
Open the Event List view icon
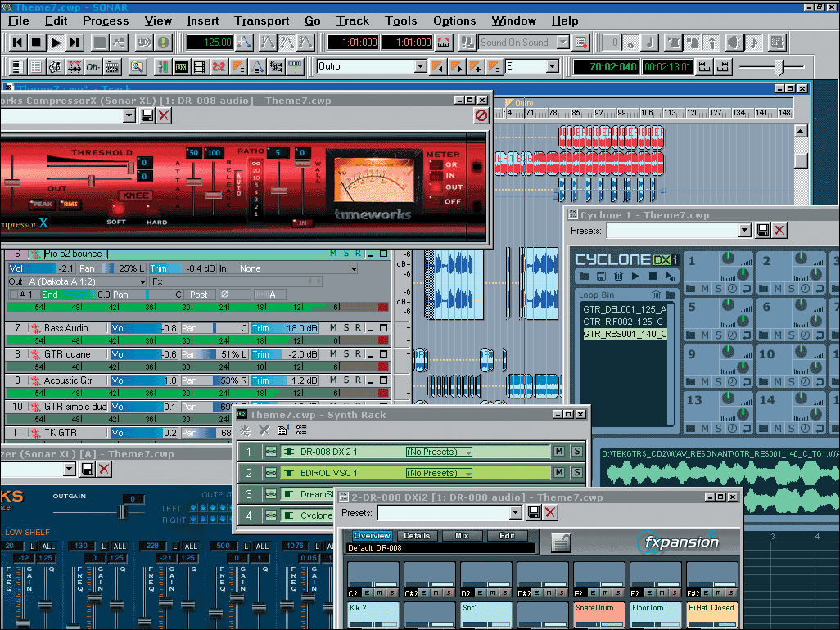(x=35, y=67)
